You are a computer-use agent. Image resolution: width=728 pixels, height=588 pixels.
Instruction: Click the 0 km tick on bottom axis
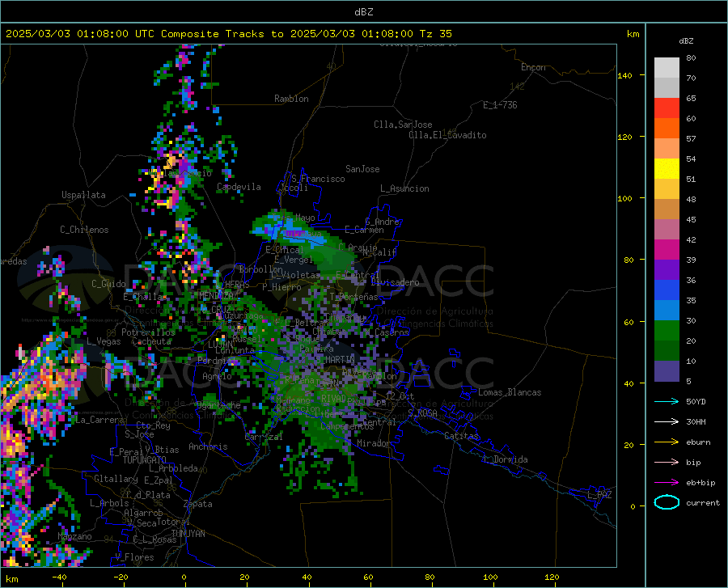[x=184, y=577]
